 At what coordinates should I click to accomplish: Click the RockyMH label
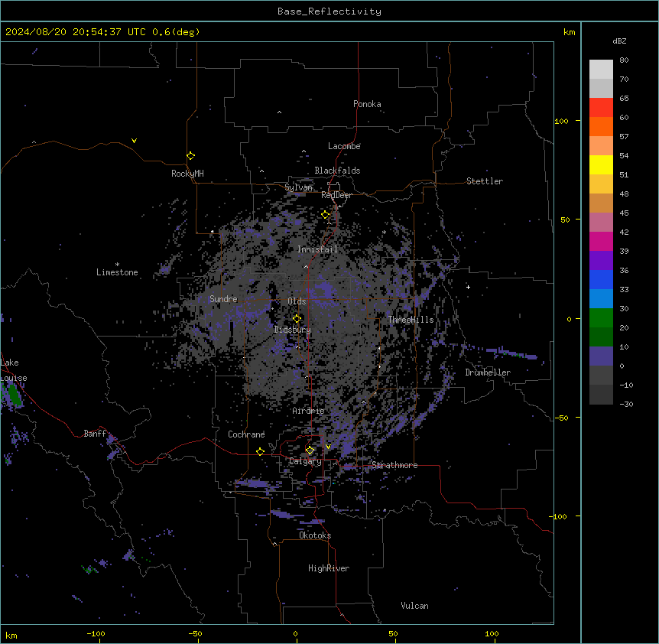click(187, 174)
